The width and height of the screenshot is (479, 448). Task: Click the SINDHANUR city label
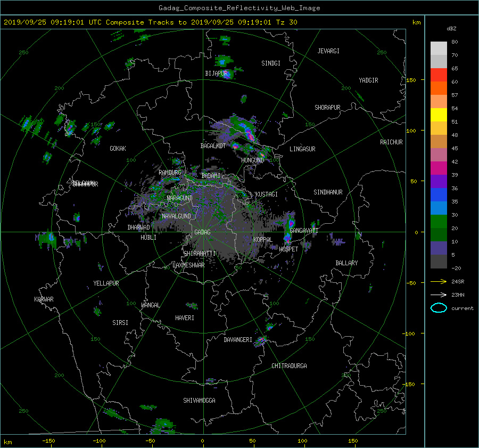point(328,192)
